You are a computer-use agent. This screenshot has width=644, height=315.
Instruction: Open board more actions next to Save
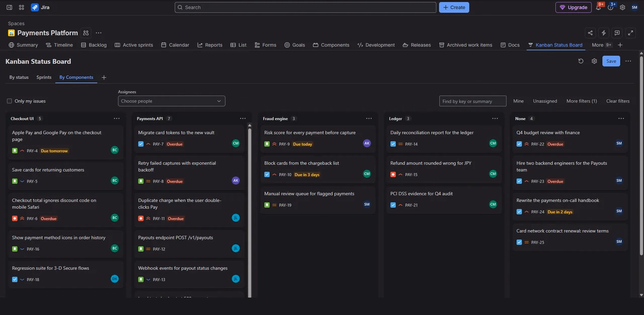click(628, 61)
